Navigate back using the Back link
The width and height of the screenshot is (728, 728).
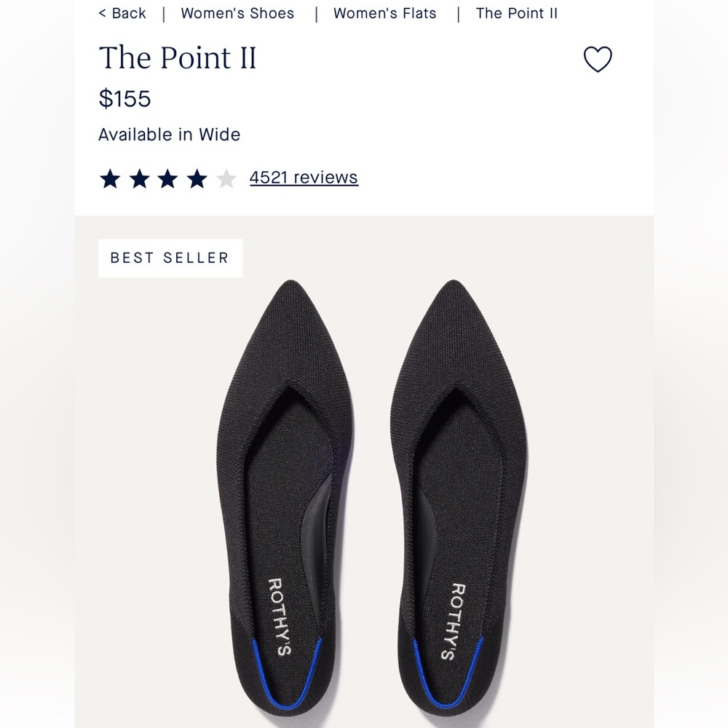click(x=123, y=13)
